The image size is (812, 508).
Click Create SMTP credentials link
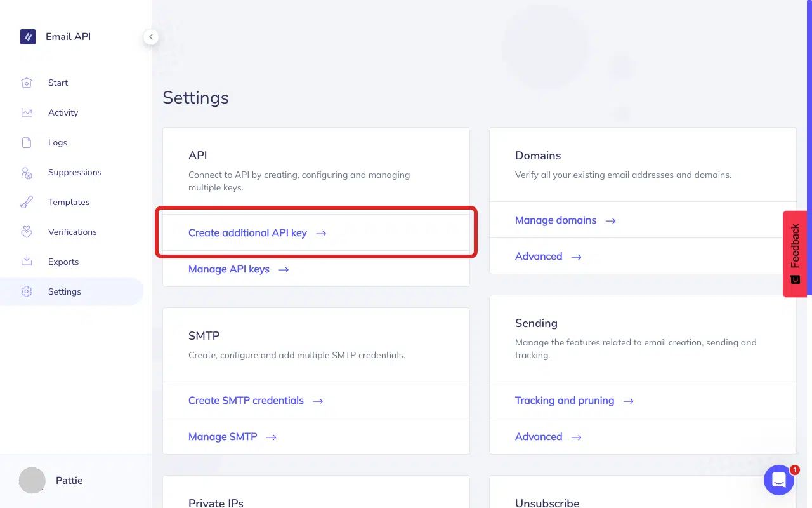246,401
